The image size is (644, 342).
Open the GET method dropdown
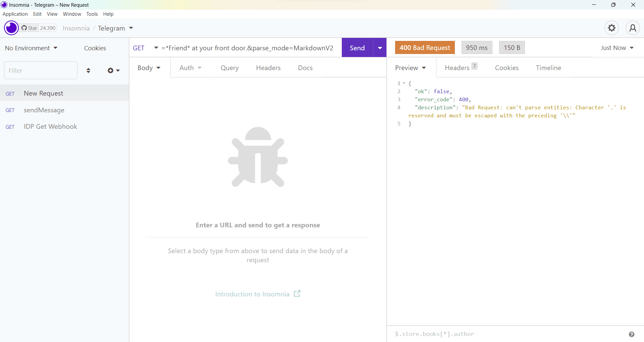pyautogui.click(x=145, y=48)
